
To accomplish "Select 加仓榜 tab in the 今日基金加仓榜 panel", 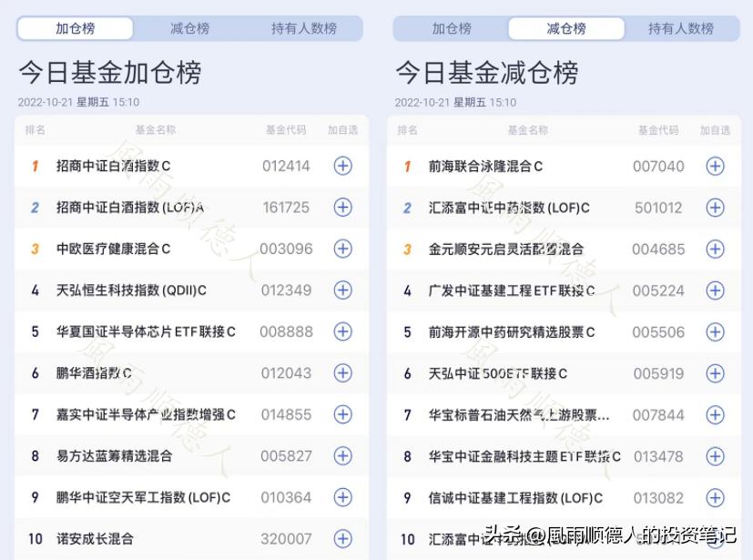I will (x=76, y=28).
